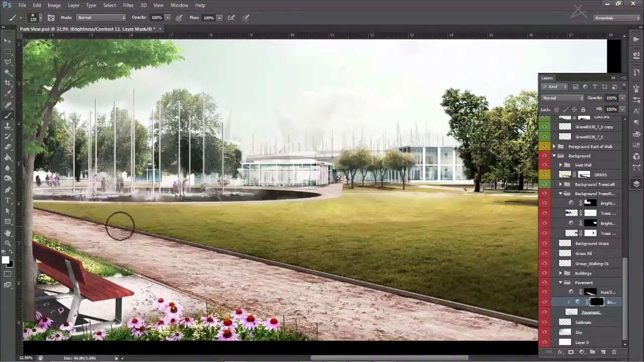
Task: Hide the Sailboats layer
Action: [544, 322]
